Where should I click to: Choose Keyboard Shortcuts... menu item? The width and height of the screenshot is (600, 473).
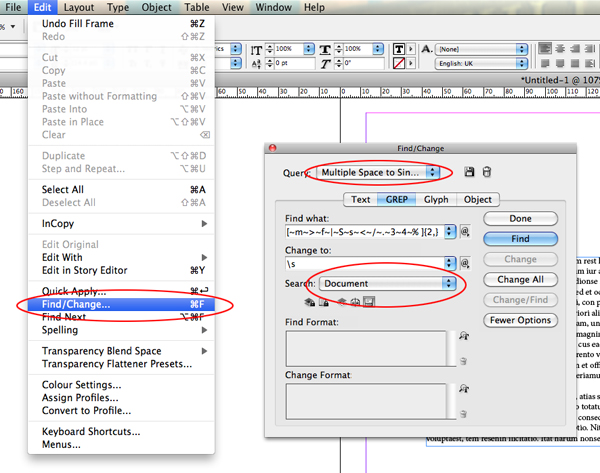[x=121, y=431]
